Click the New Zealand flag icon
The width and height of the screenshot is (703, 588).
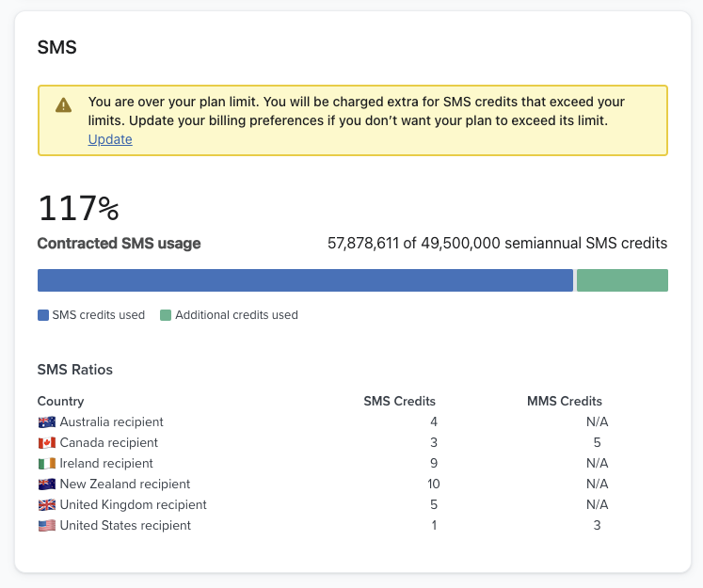click(x=46, y=485)
